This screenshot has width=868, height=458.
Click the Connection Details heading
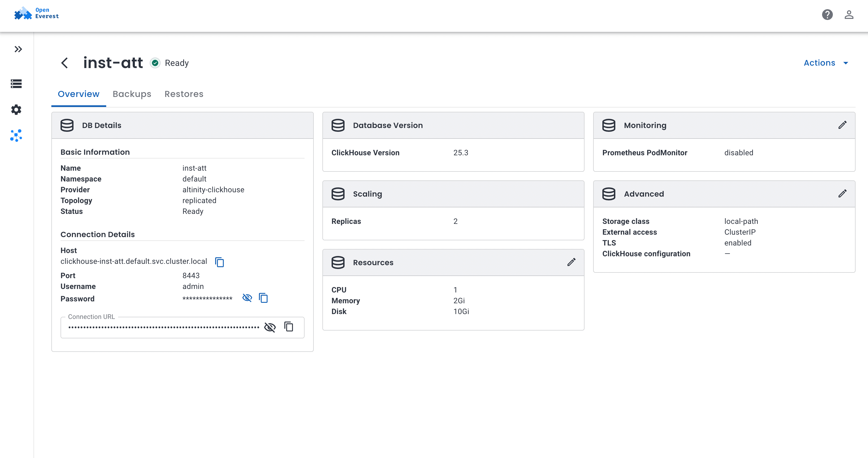98,234
